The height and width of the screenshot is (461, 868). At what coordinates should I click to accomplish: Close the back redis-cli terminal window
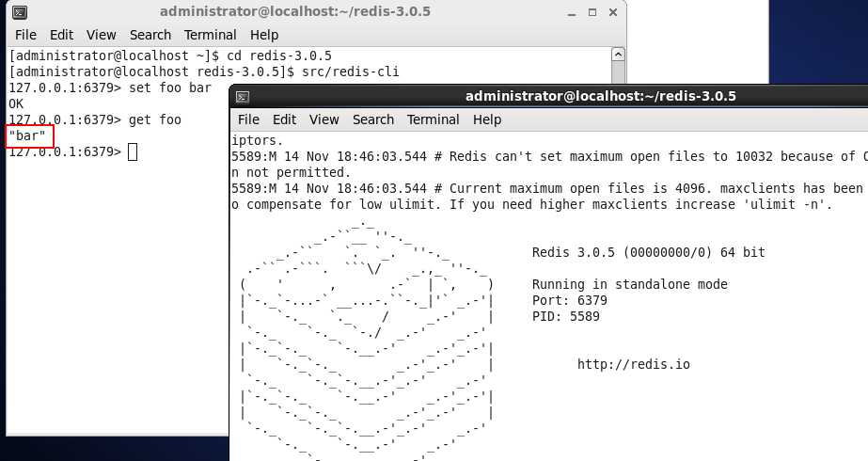point(613,12)
